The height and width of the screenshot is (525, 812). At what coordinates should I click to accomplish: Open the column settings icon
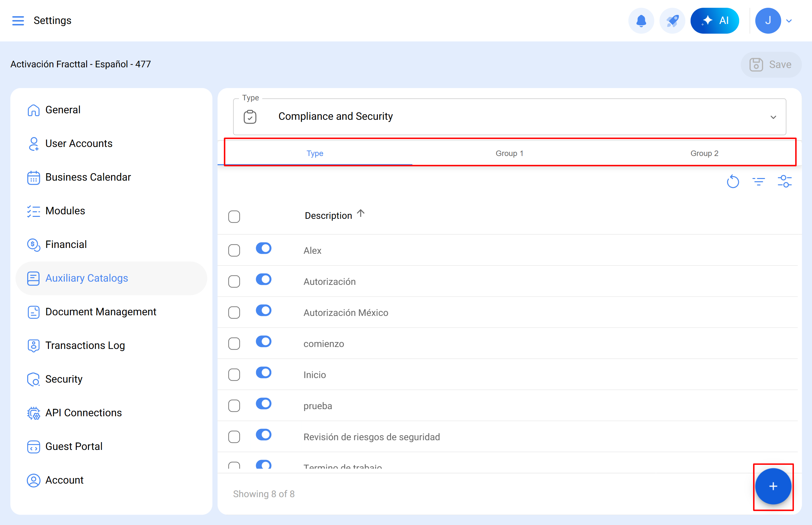pyautogui.click(x=785, y=181)
